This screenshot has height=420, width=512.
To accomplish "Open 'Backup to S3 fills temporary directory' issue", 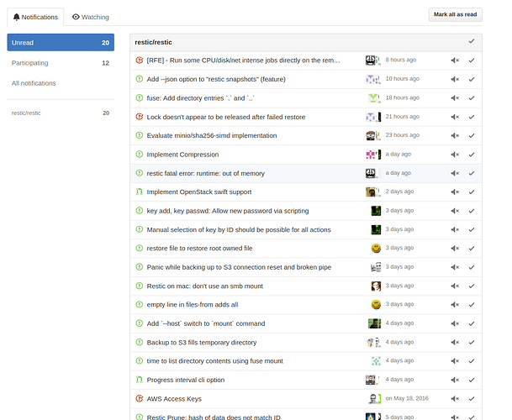I will point(202,343).
